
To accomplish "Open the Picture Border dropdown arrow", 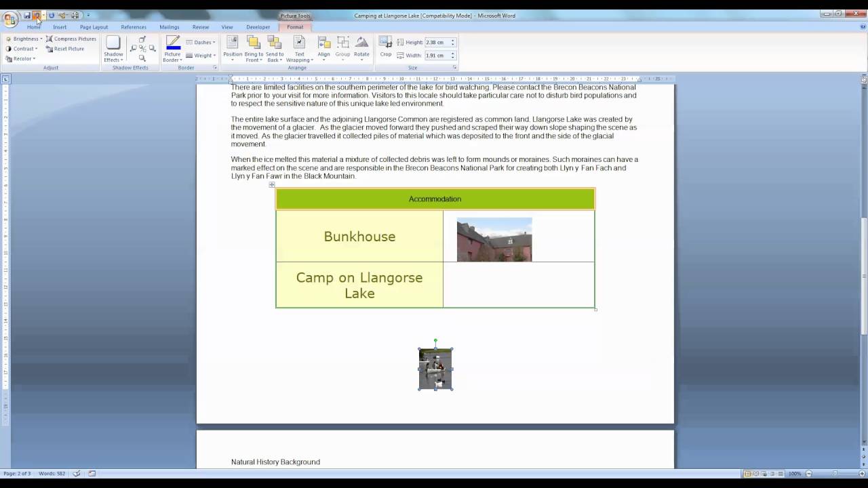I will pyautogui.click(x=173, y=58).
